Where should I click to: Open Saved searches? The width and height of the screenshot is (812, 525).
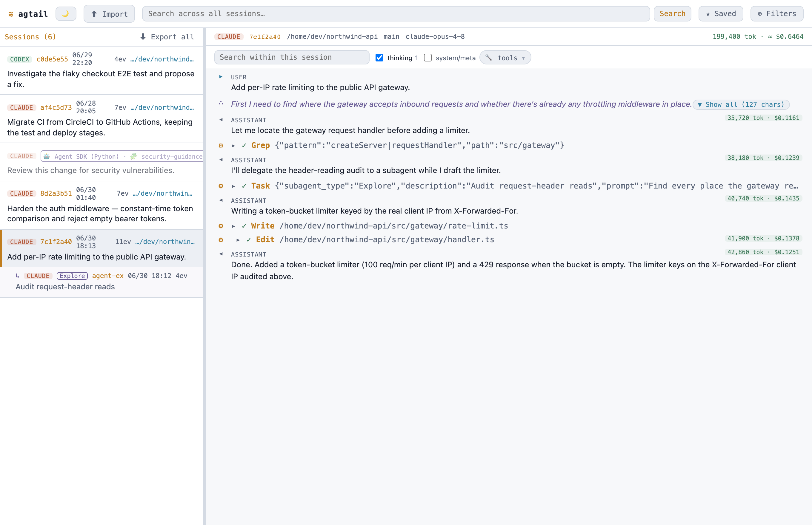pos(721,14)
